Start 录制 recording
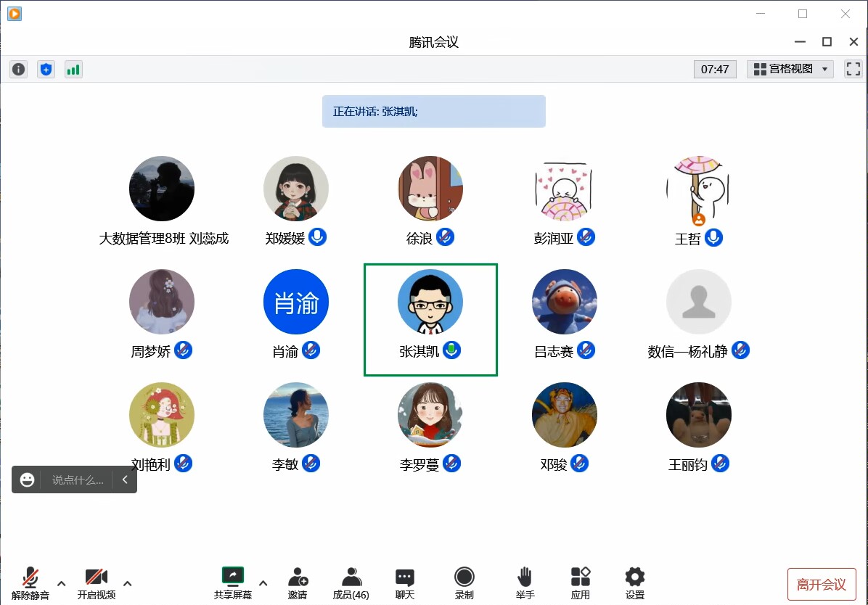This screenshot has height=605, width=868. tap(464, 583)
